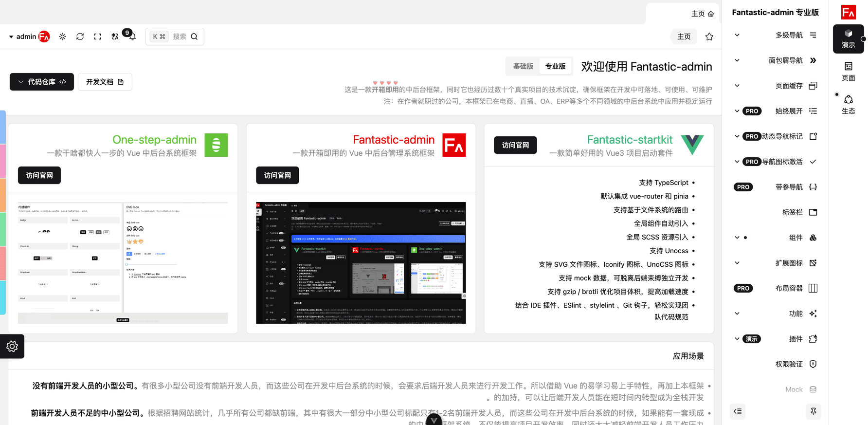Select the 专业版 edition option
The image size is (868, 425).
[555, 66]
